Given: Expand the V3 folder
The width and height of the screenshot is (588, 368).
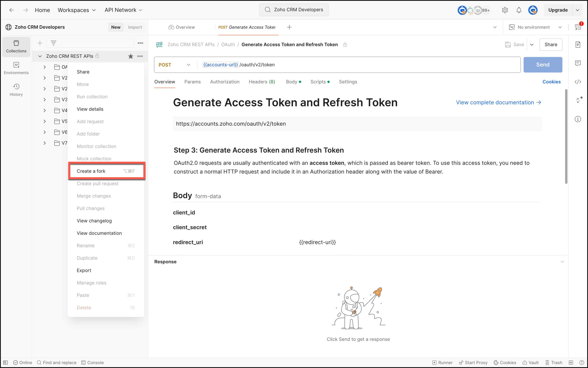Looking at the screenshot, I should pos(45,99).
